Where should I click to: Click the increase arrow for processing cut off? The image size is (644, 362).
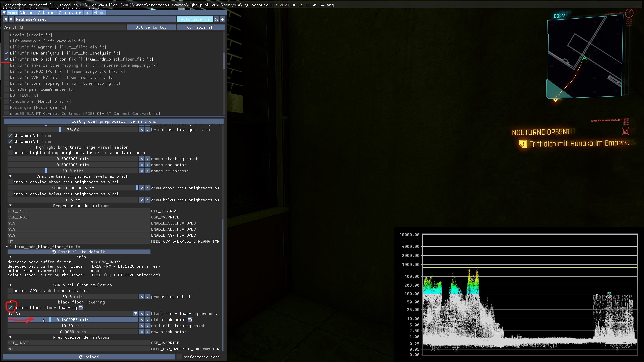[x=148, y=297]
